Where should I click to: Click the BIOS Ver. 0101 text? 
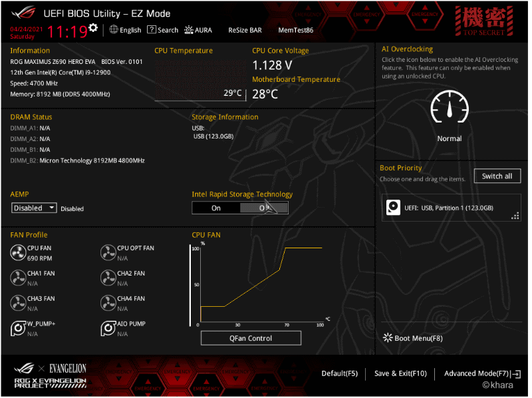tap(122, 62)
